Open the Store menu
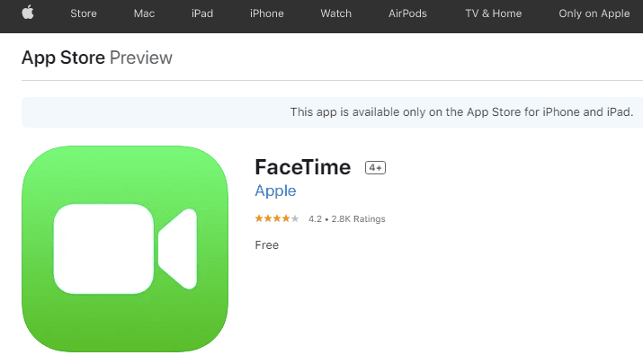Image resolution: width=643 pixels, height=364 pixels. tap(84, 13)
